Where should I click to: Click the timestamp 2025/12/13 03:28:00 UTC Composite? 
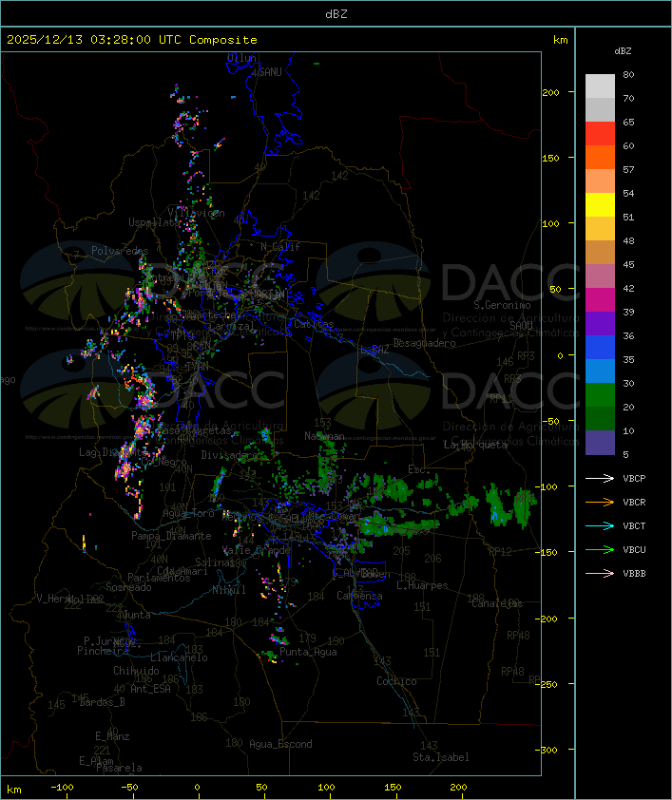point(132,40)
